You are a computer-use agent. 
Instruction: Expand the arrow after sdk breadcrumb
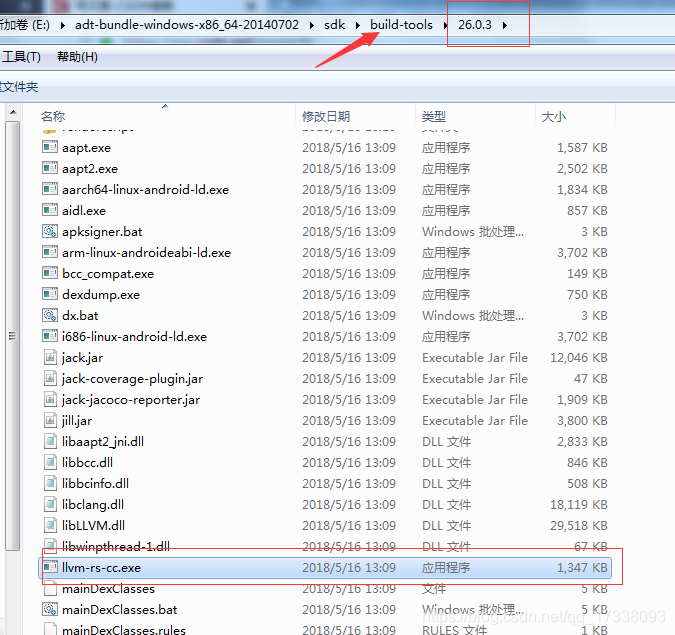(357, 25)
